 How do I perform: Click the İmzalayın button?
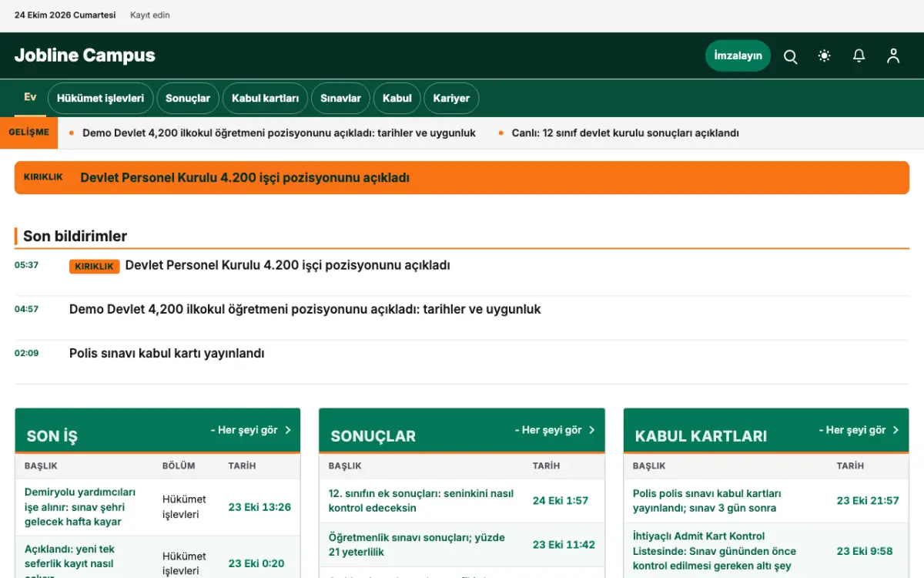click(738, 55)
